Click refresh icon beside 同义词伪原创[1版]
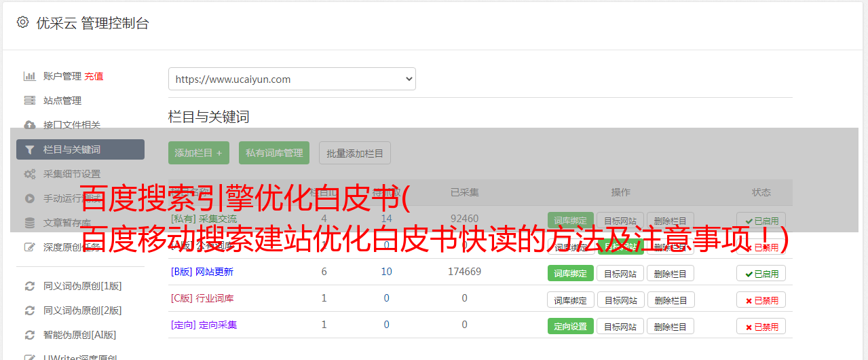Image resolution: width=868 pixels, height=360 pixels. (x=29, y=286)
